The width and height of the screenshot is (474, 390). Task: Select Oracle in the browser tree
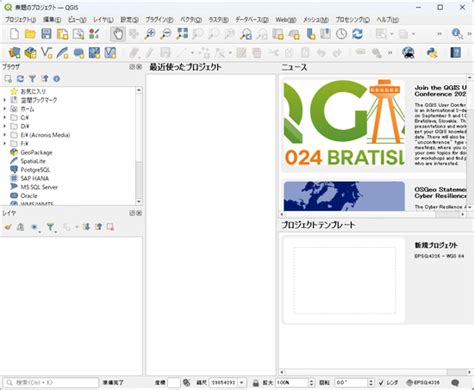coord(29,196)
